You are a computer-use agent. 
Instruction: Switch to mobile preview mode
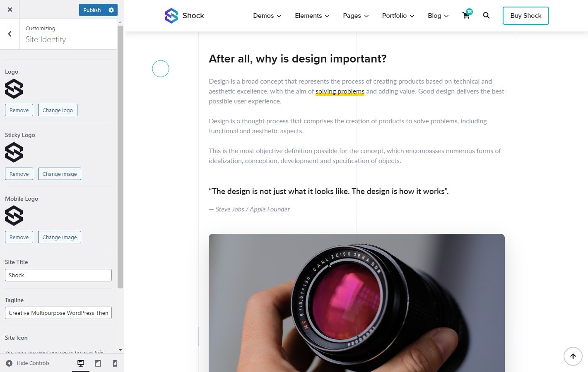pyautogui.click(x=115, y=363)
